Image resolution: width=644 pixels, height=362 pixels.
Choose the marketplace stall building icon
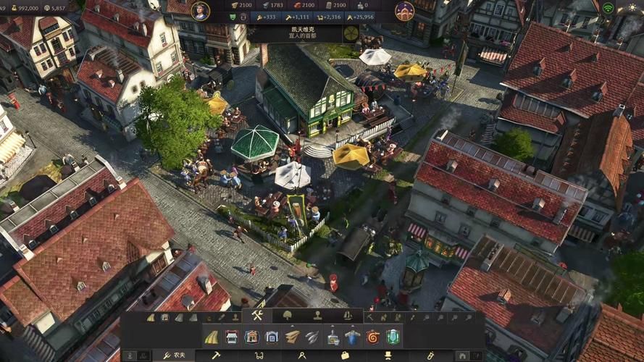click(x=232, y=337)
